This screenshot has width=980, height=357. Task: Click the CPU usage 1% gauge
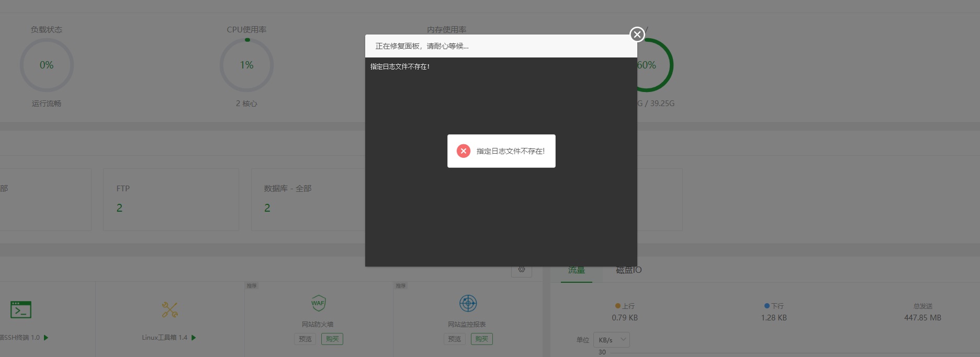pyautogui.click(x=246, y=65)
